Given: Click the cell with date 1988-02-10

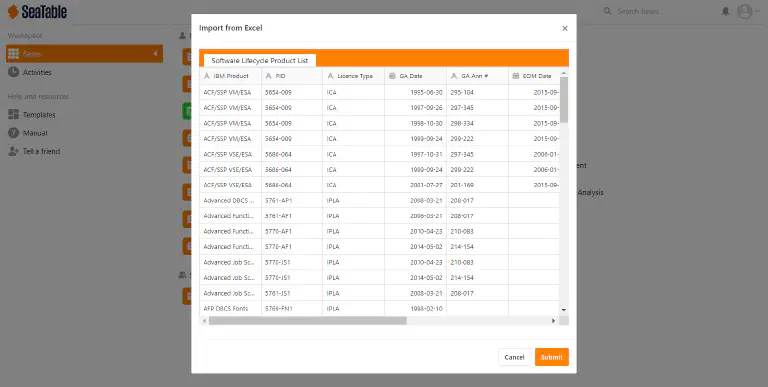Looking at the screenshot, I should tap(415, 309).
